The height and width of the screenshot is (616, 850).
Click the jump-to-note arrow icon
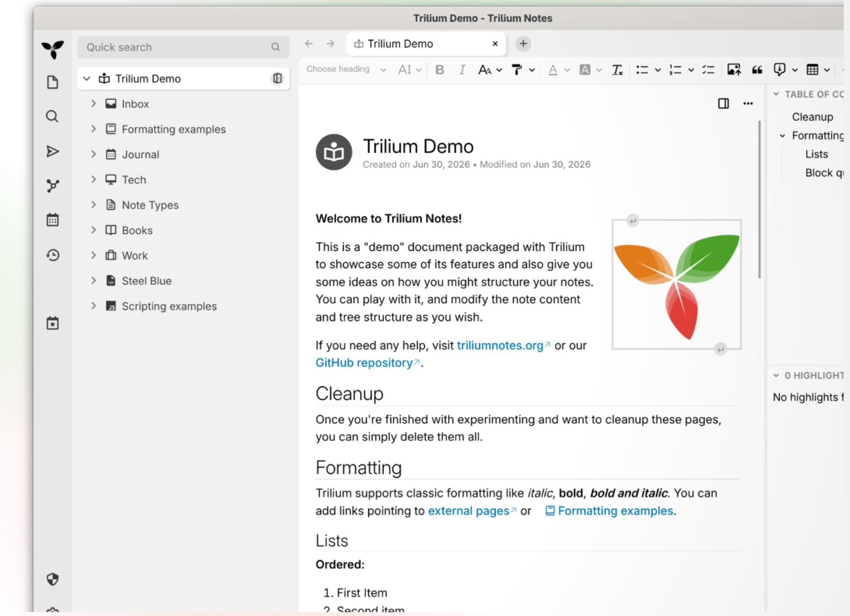click(x=52, y=151)
